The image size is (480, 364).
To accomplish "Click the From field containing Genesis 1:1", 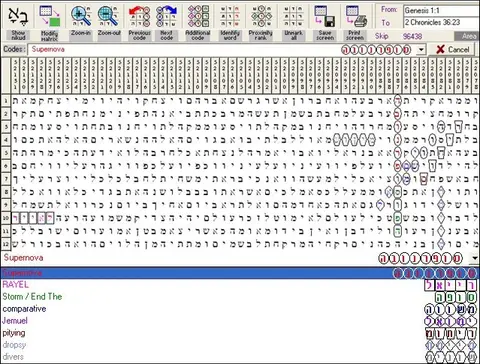I will (441, 10).
